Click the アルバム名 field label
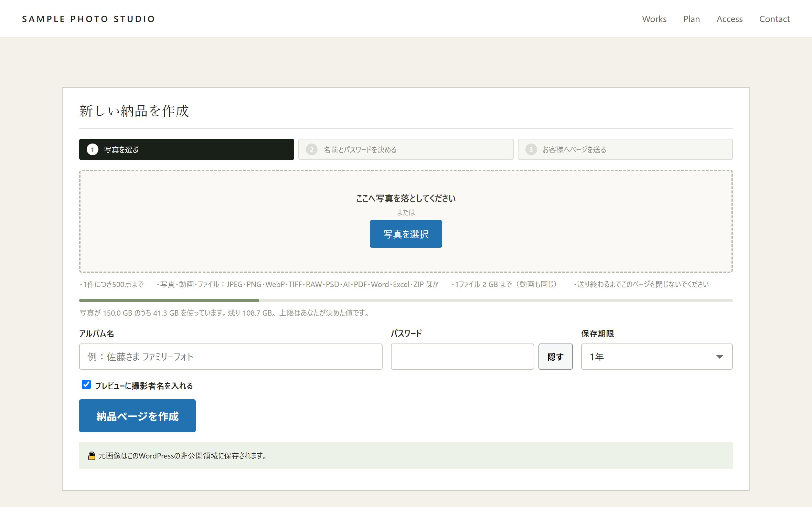 [96, 334]
